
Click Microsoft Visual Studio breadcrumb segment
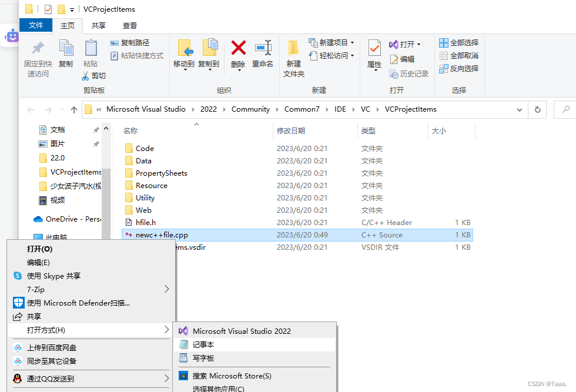pos(146,109)
